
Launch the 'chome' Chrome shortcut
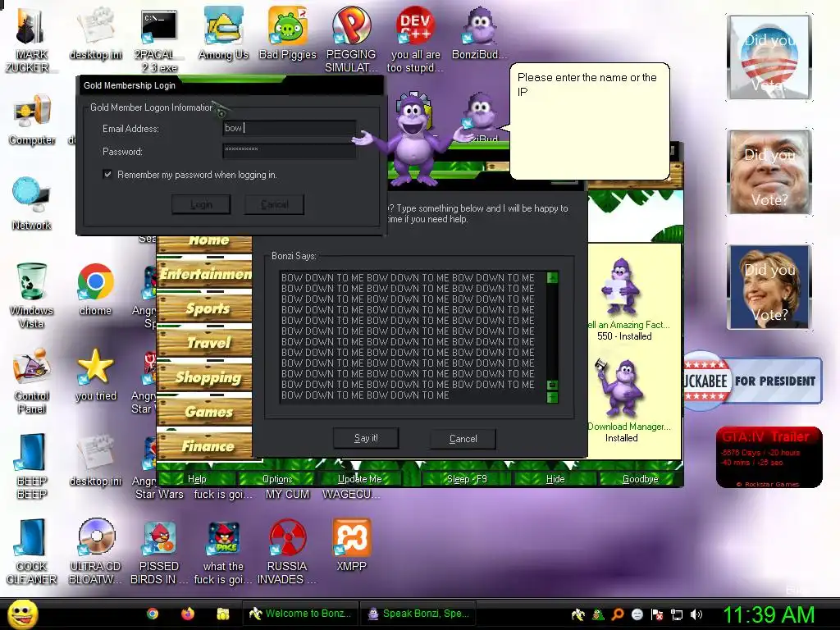click(95, 290)
